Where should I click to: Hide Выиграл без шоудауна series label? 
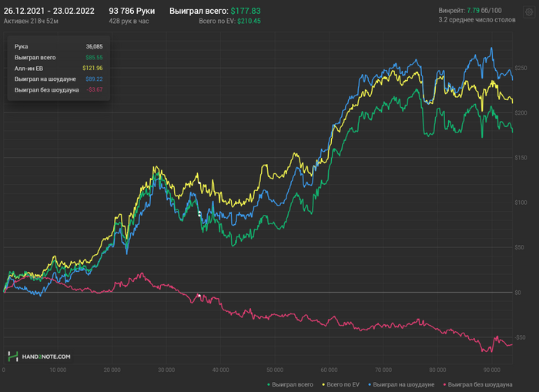click(480, 384)
